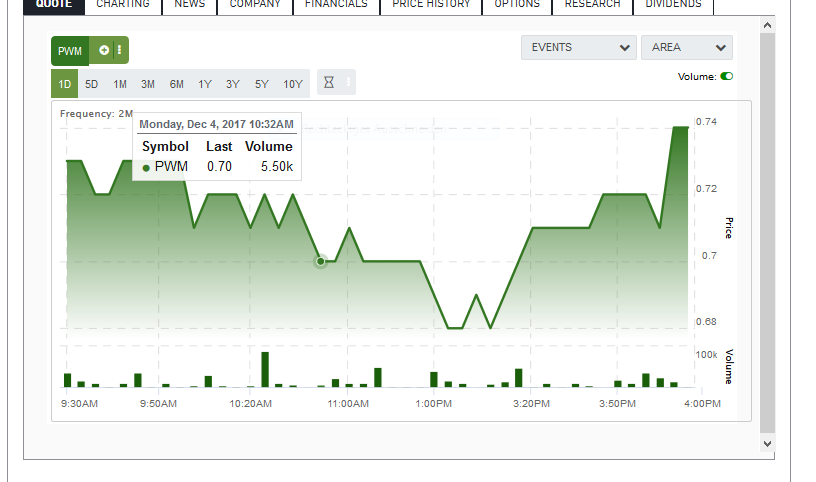Open the PRICE HISTORY tab

coord(431,5)
